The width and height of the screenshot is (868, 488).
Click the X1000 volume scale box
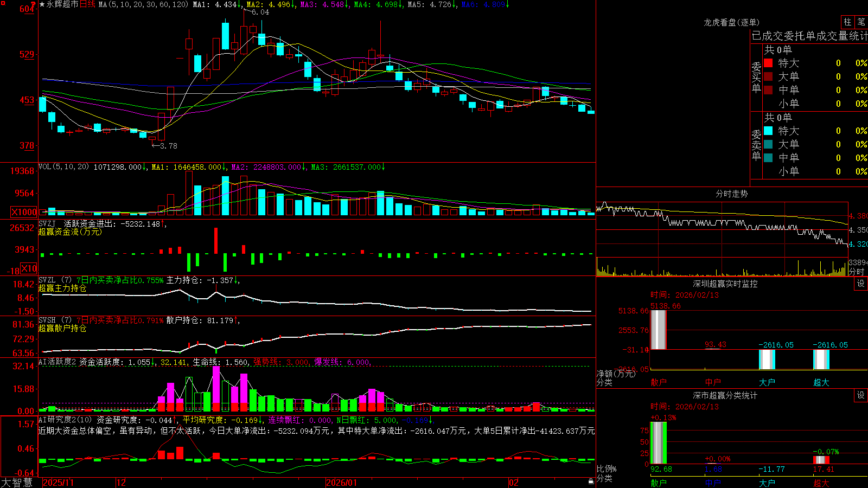[x=24, y=212]
